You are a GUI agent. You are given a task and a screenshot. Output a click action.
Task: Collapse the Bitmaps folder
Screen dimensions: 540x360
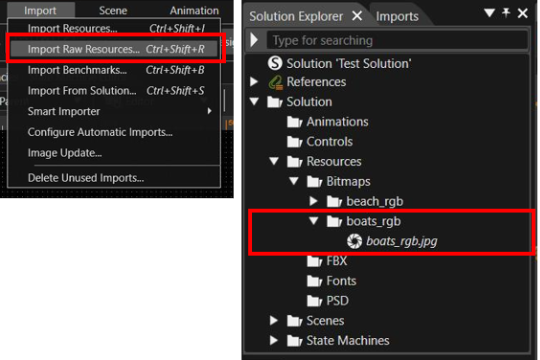pos(294,180)
